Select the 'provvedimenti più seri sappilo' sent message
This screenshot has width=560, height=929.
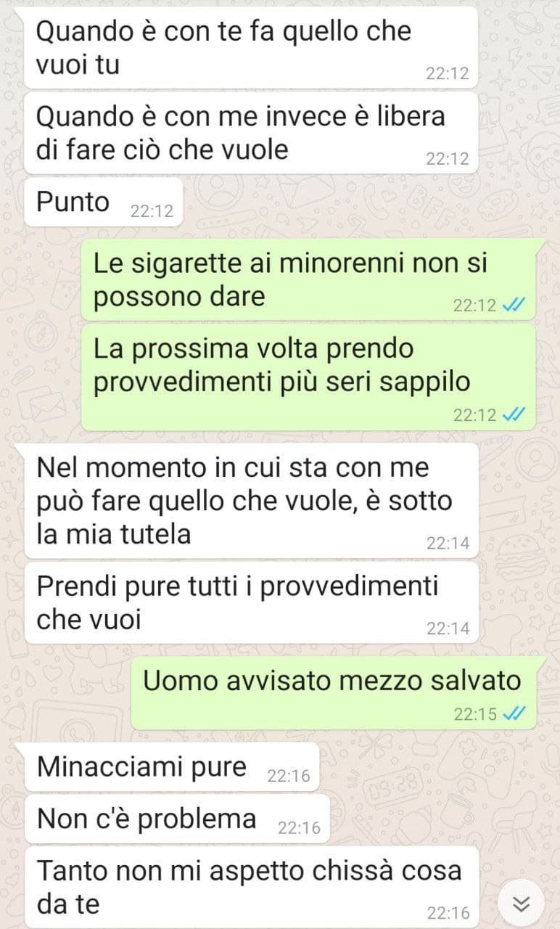coord(308,376)
